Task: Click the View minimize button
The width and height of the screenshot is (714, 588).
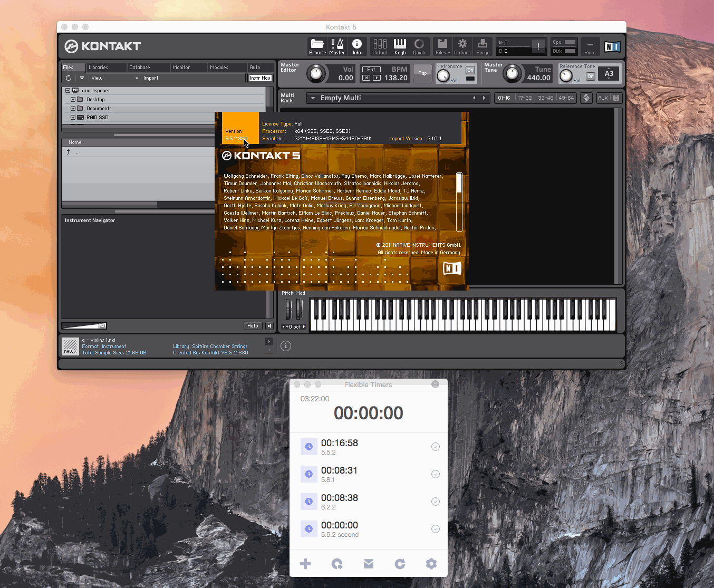Action: point(590,46)
